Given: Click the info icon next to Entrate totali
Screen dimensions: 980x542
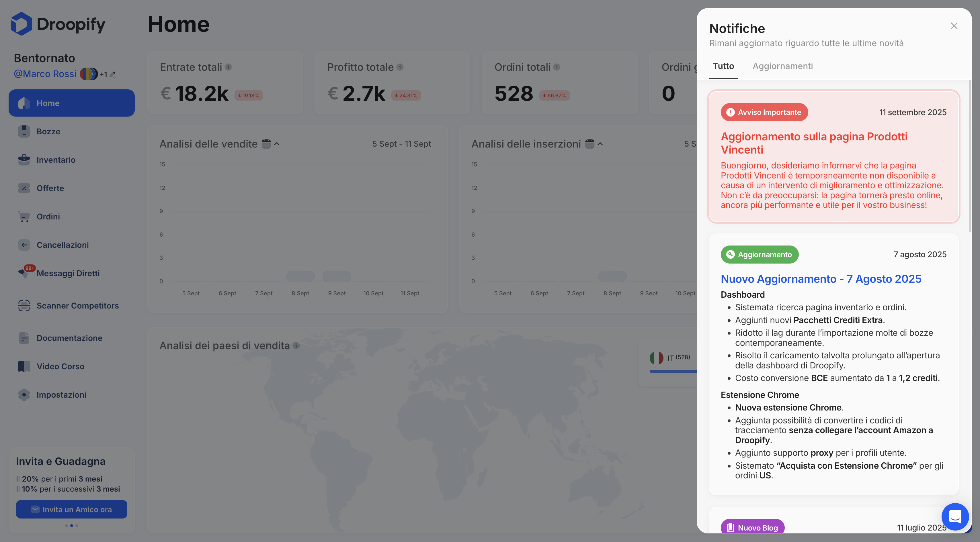Looking at the screenshot, I should [228, 67].
